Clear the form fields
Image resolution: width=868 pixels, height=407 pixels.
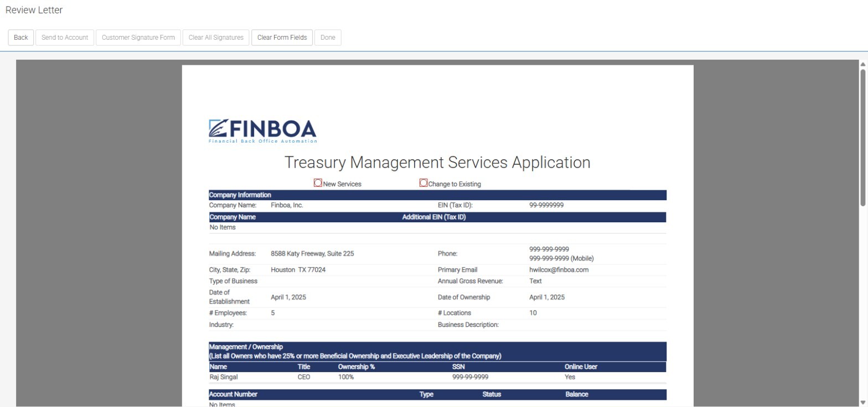282,38
